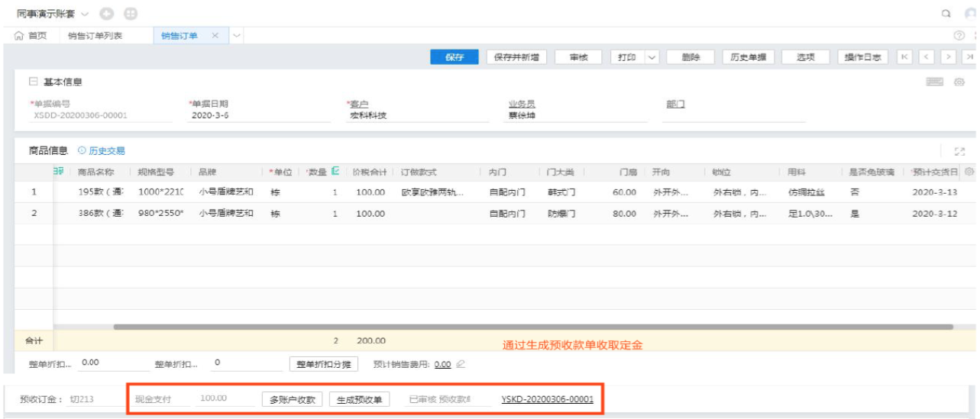Viewport: 980px width, 419px height.
Task: Click the blue 保存 button
Action: tap(454, 57)
